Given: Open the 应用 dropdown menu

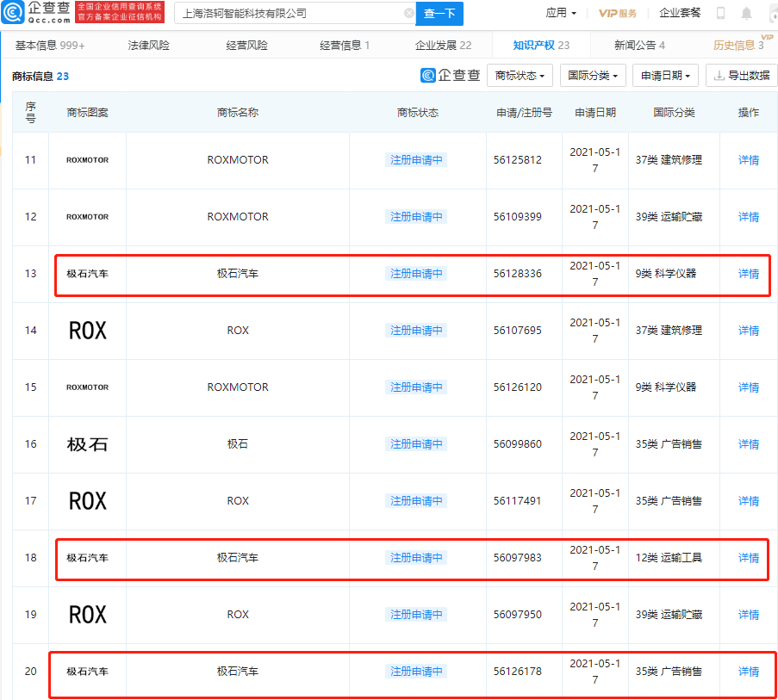Looking at the screenshot, I should (x=561, y=13).
